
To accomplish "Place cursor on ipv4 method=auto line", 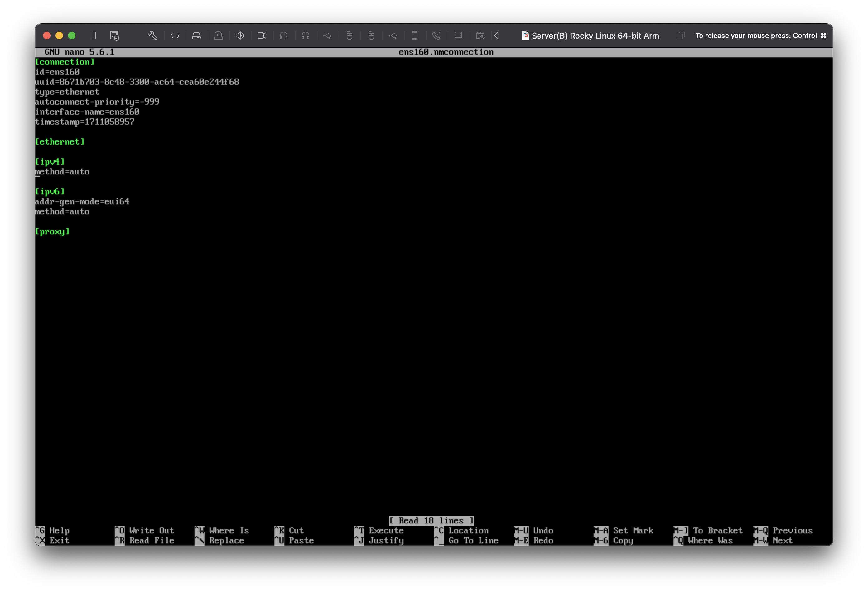I will 62,172.
